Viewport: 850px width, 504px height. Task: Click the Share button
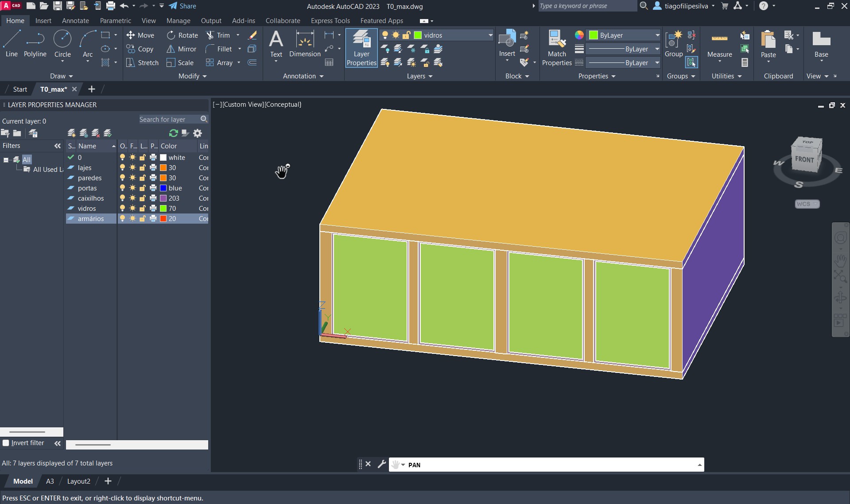[182, 6]
